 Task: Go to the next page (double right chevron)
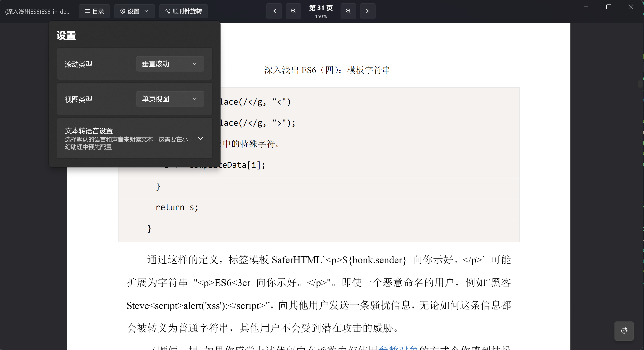click(368, 11)
